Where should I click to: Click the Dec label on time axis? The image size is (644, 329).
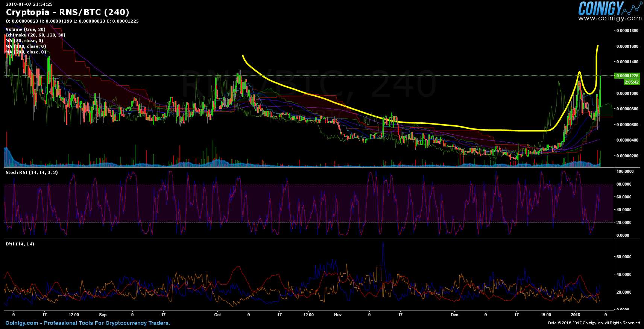[x=454, y=315]
